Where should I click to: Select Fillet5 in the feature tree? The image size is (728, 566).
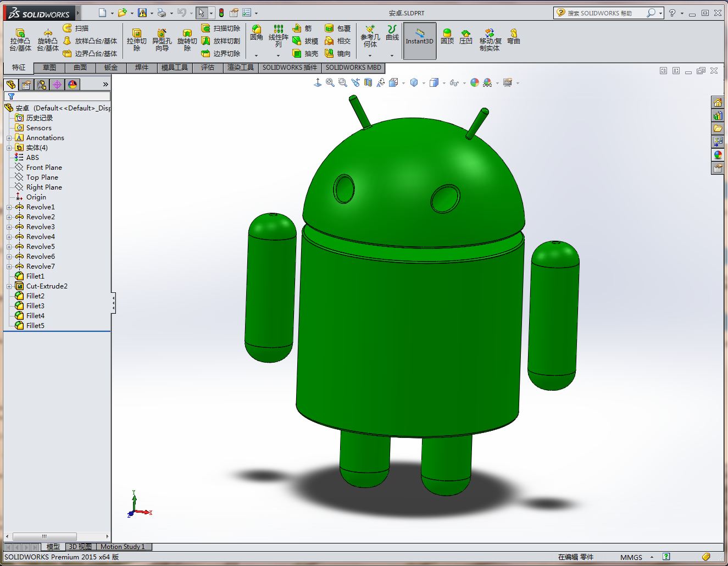coord(35,326)
